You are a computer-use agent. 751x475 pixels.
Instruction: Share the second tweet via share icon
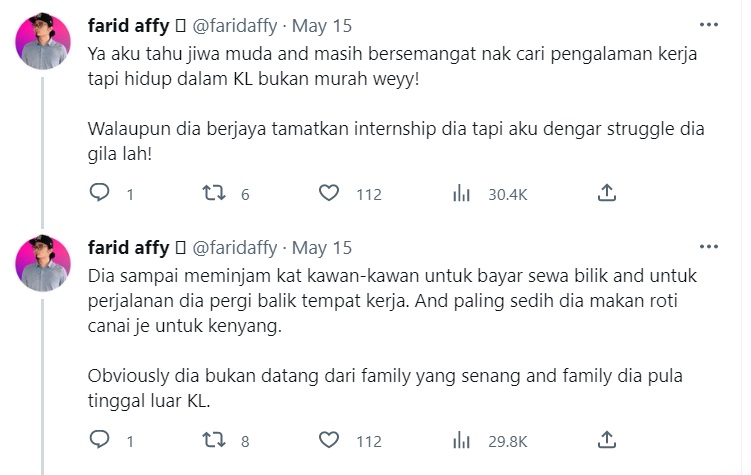[606, 439]
